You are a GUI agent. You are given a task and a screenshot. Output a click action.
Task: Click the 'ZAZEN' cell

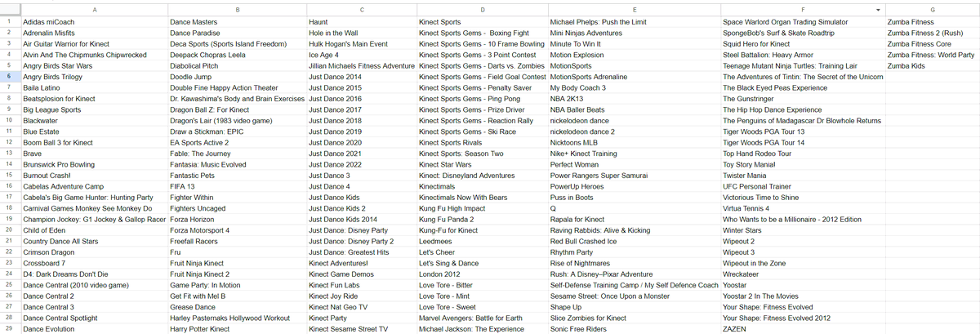(803, 329)
